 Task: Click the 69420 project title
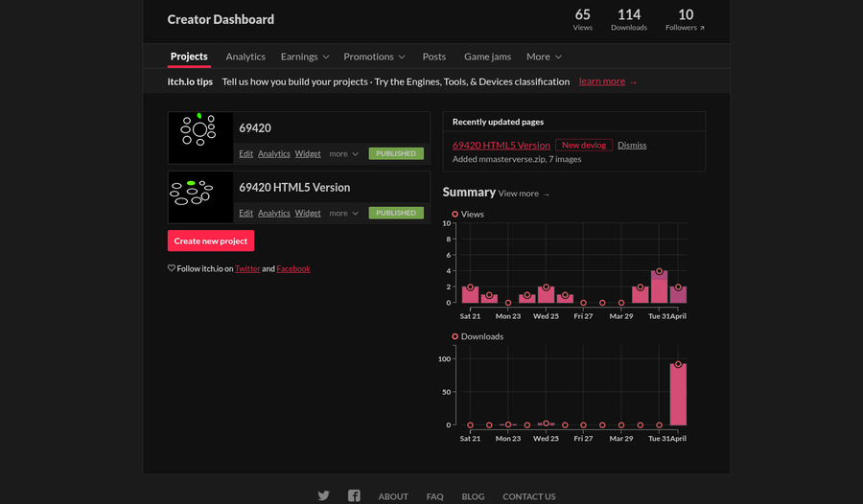pos(255,128)
